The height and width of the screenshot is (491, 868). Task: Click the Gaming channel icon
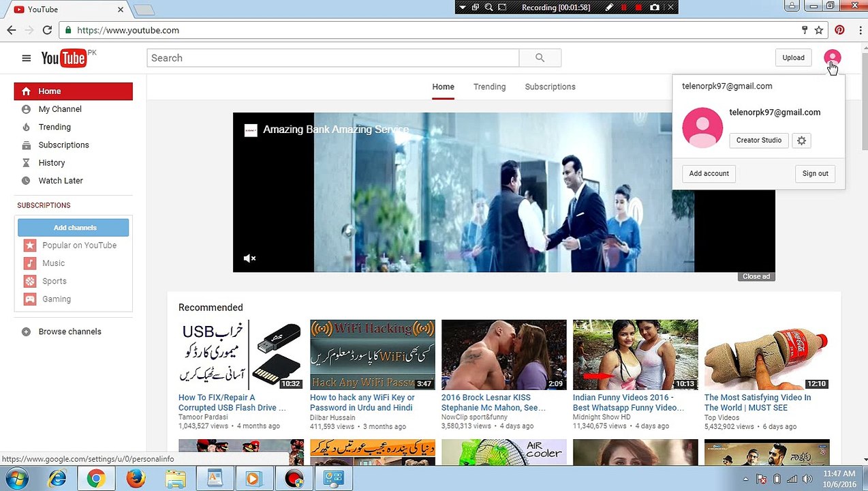pos(30,299)
